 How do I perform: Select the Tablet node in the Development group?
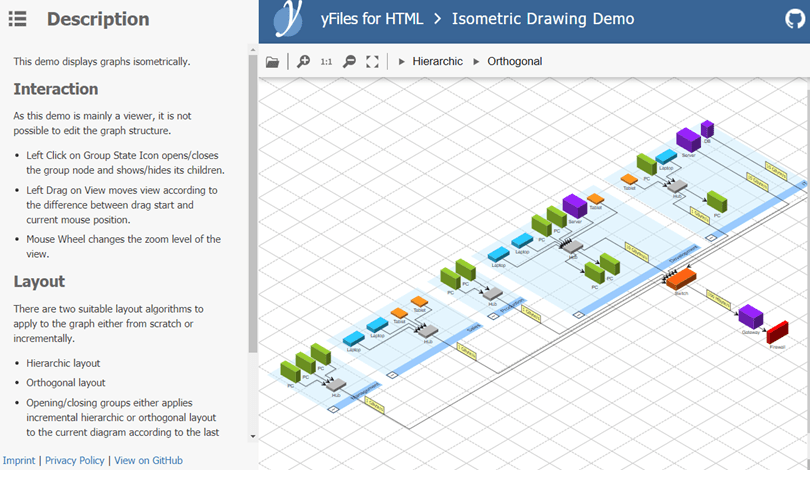tap(596, 199)
